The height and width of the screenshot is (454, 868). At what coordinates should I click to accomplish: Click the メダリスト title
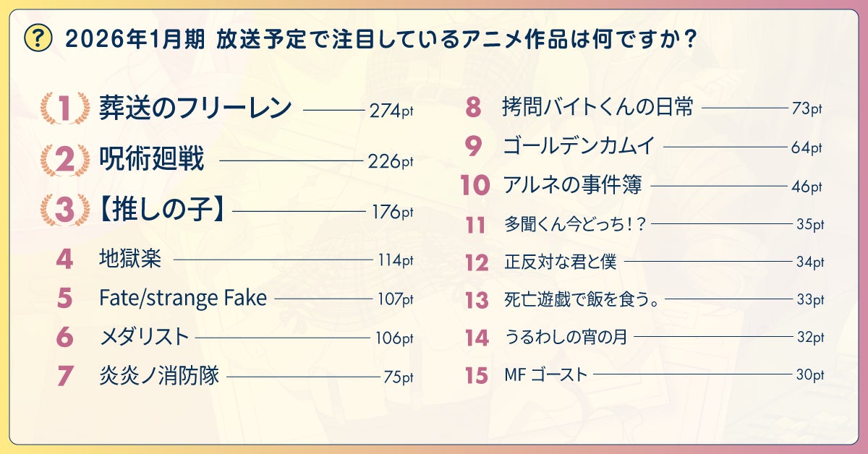[143, 337]
